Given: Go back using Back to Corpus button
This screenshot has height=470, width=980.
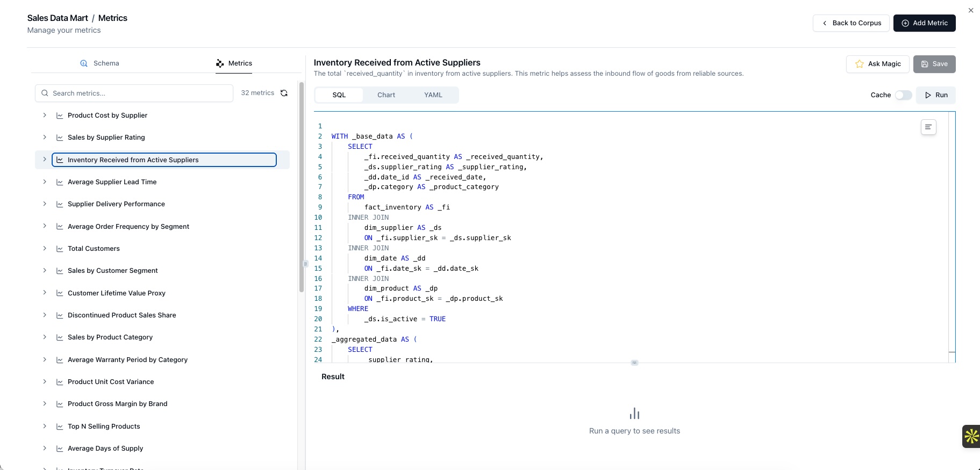Looking at the screenshot, I should (851, 23).
